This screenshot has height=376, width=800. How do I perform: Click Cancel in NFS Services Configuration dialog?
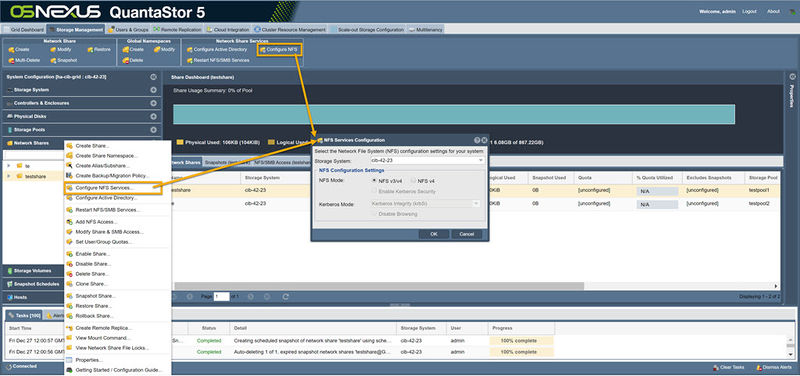point(466,234)
